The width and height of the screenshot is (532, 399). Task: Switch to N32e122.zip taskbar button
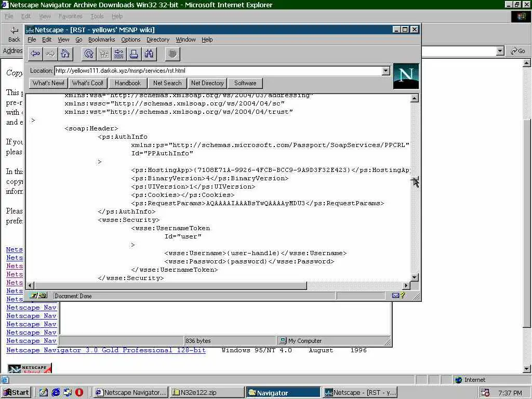(207, 393)
